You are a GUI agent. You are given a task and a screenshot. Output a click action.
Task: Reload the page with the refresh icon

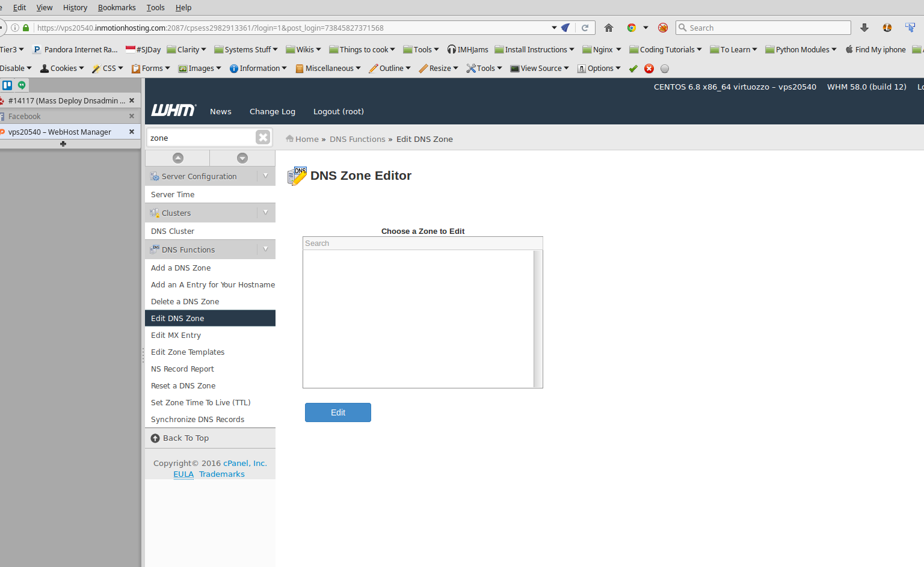click(585, 28)
